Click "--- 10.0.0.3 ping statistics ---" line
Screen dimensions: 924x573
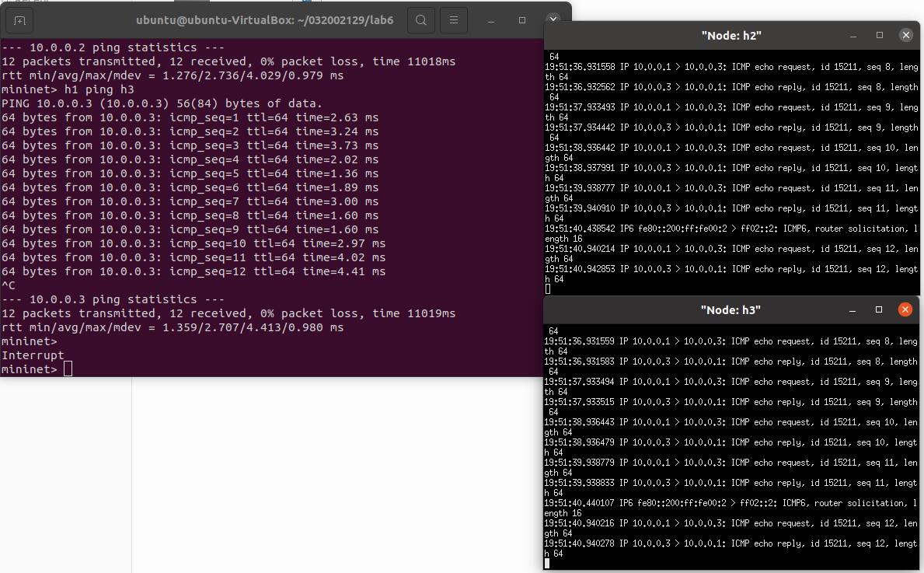tap(113, 299)
